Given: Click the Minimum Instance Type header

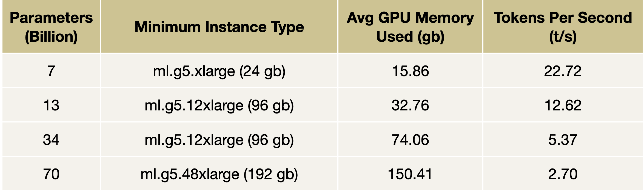Looking at the screenshot, I should [219, 27].
